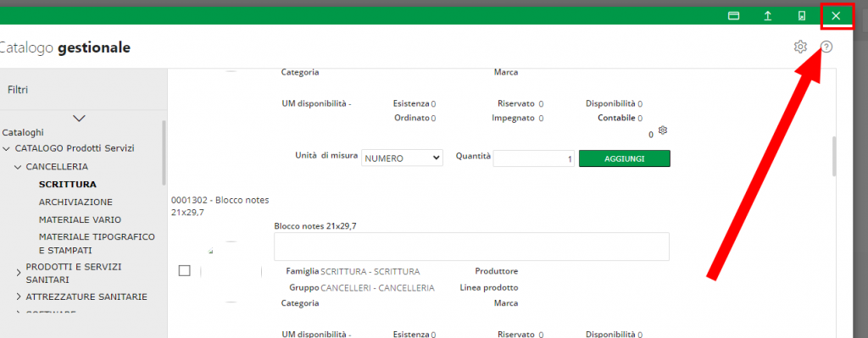Image resolution: width=868 pixels, height=338 pixels.
Task: Click the product list vertical scrollbar
Action: (x=835, y=157)
